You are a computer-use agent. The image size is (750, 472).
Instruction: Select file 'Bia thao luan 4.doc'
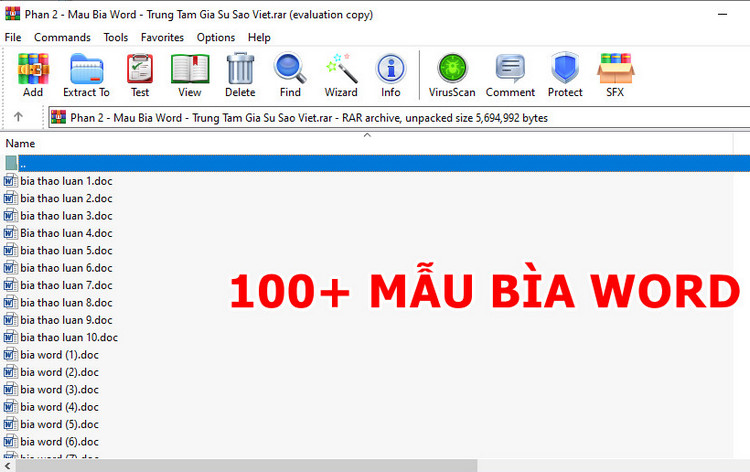click(x=58, y=233)
